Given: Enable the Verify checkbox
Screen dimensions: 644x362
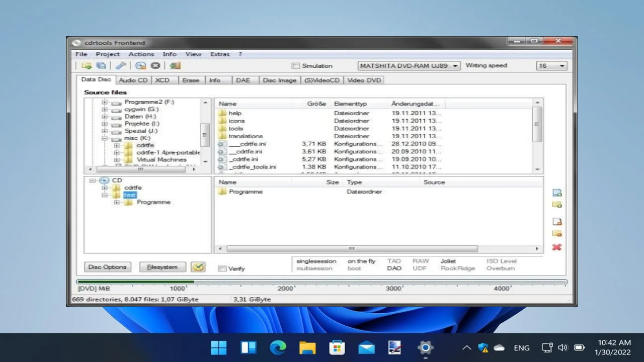Looking at the screenshot, I should pos(222,268).
